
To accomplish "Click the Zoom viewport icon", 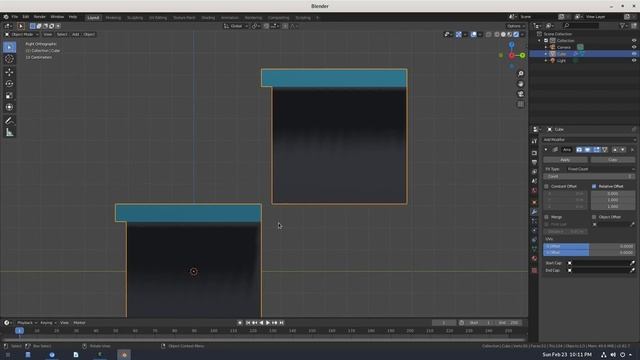I will (520, 74).
